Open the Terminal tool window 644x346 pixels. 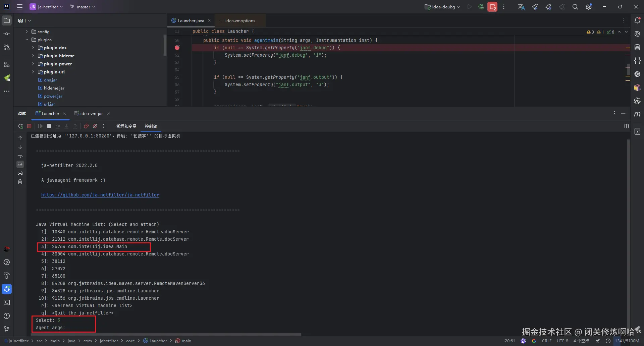7,302
